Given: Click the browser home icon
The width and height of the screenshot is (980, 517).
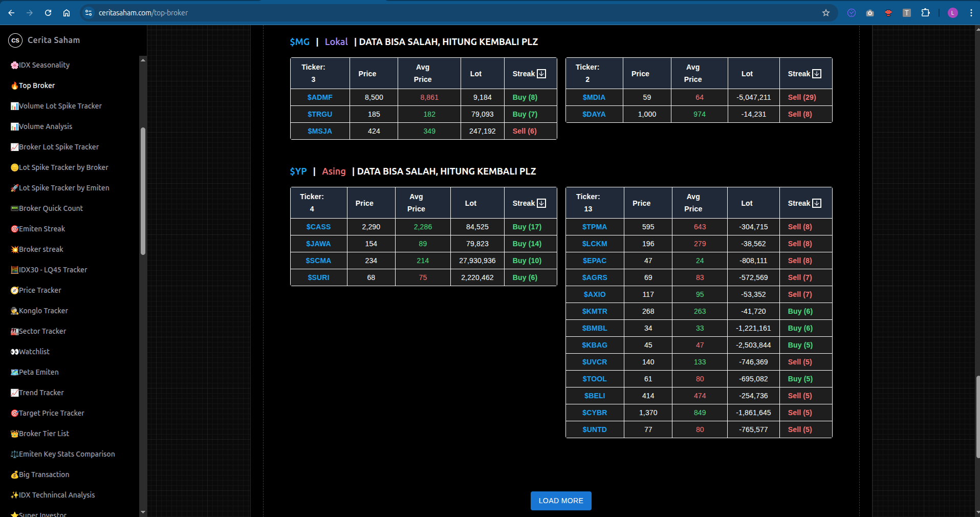Looking at the screenshot, I should (x=67, y=13).
